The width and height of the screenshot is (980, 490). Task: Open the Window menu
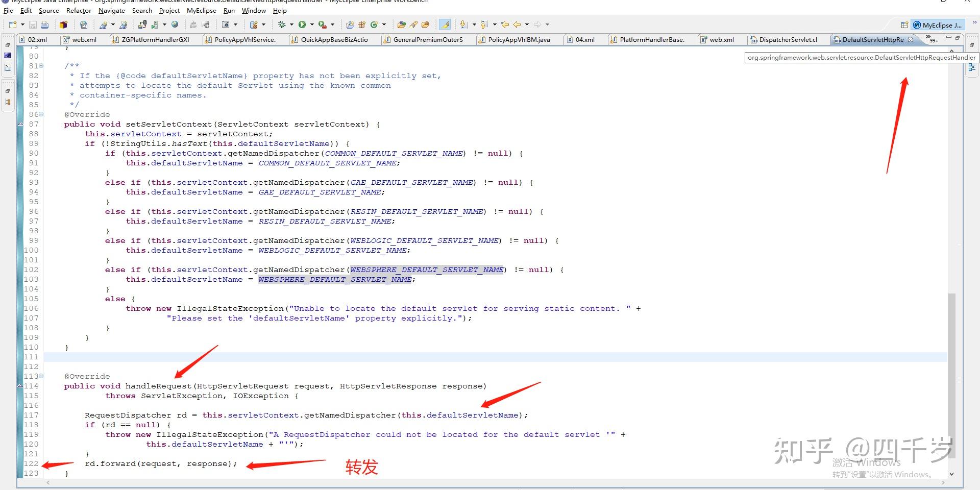[x=254, y=10]
